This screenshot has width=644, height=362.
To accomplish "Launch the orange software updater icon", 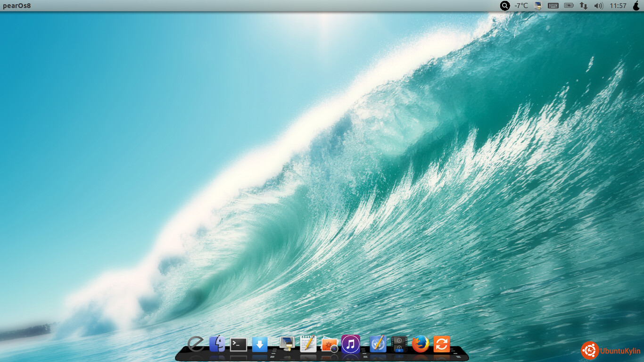I will pos(442,344).
